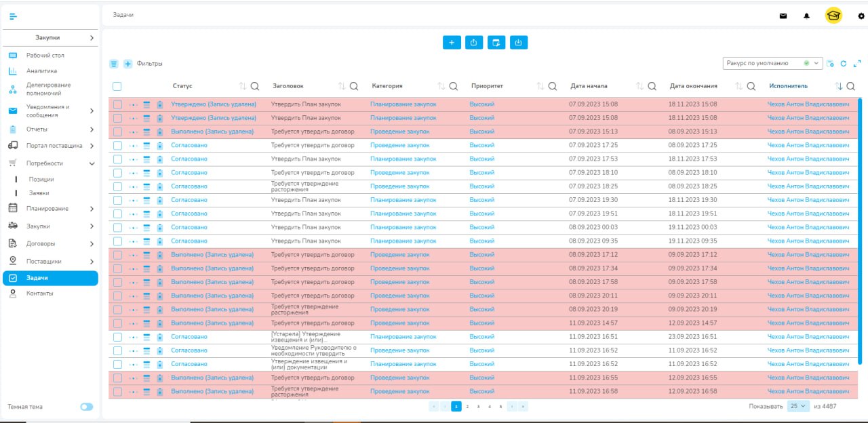Click the save view icon beside Ракурс dropdown
The width and height of the screenshot is (868, 423).
pyautogui.click(x=831, y=64)
